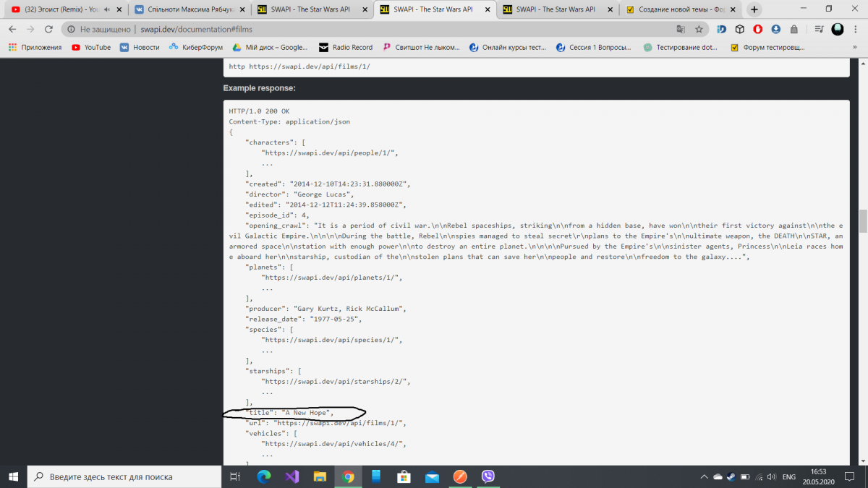
Task: Open Viber from the taskbar
Action: pos(488,476)
